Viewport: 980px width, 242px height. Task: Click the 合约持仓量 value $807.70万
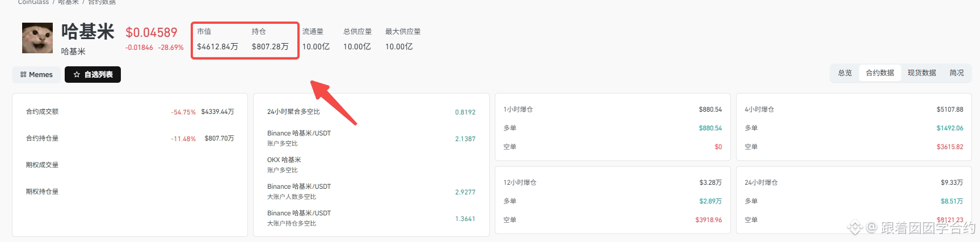pos(219,138)
